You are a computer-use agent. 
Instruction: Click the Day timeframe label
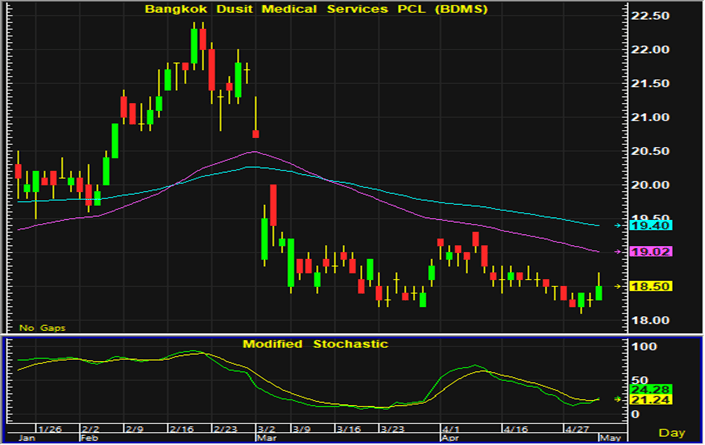pyautogui.click(x=672, y=433)
